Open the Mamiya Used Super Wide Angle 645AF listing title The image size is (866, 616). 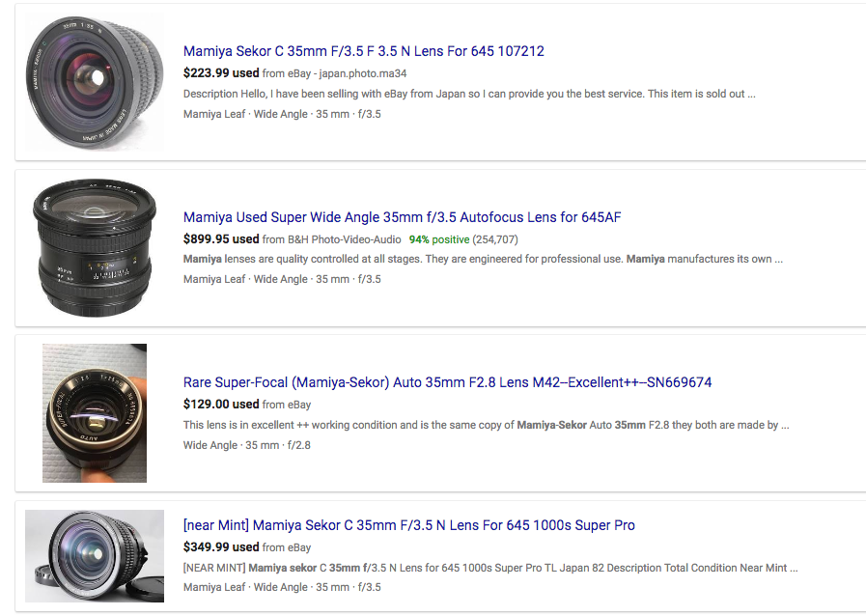(x=402, y=217)
